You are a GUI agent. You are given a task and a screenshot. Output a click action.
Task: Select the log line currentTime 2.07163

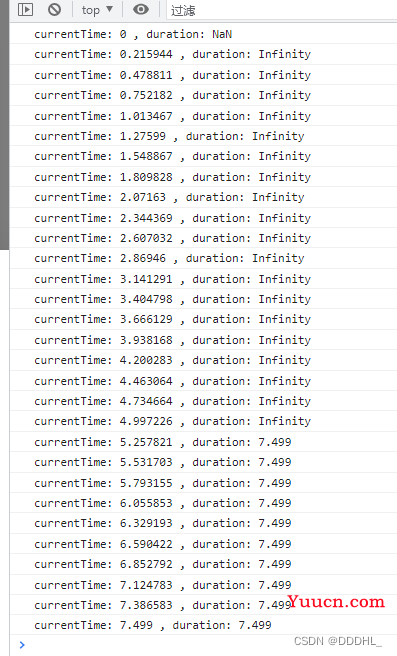203,197
